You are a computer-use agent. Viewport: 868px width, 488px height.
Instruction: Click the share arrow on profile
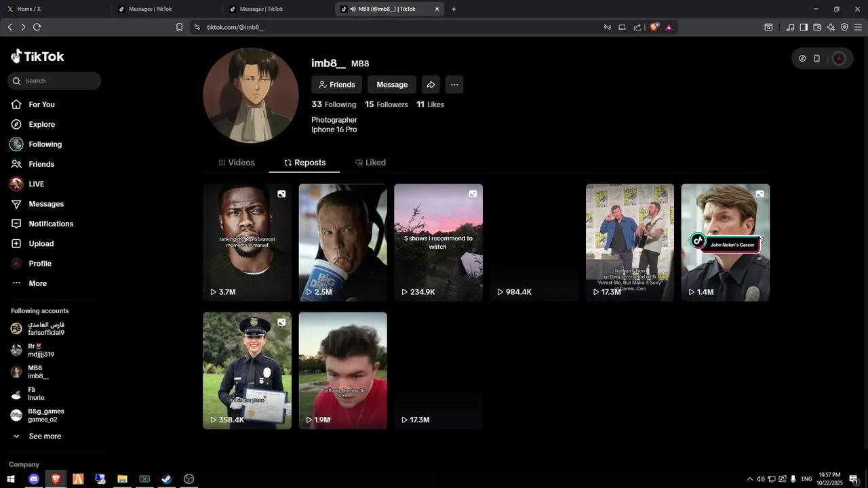point(431,85)
